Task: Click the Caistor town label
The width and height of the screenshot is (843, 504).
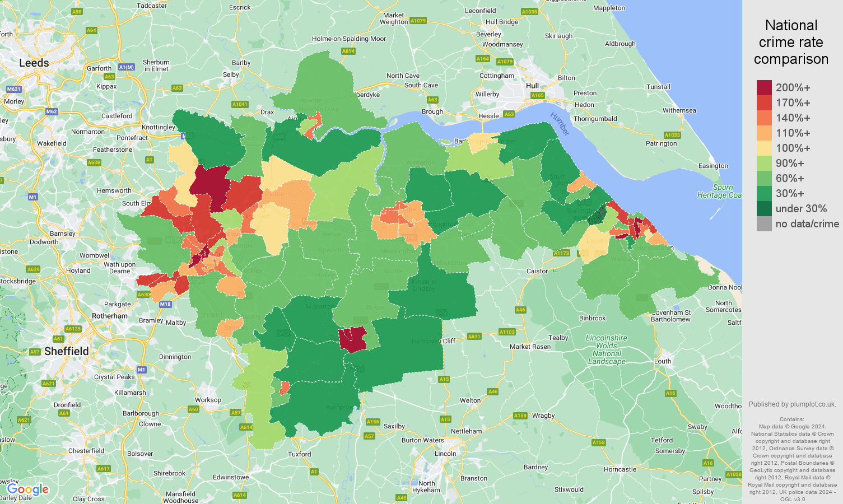Action: [x=537, y=271]
